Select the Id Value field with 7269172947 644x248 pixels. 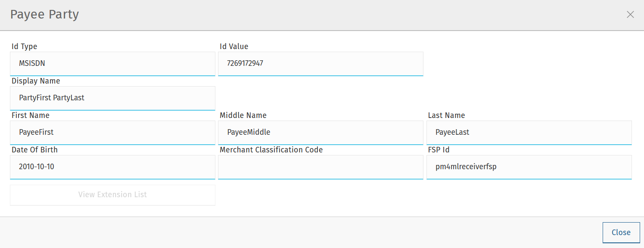[320, 63]
